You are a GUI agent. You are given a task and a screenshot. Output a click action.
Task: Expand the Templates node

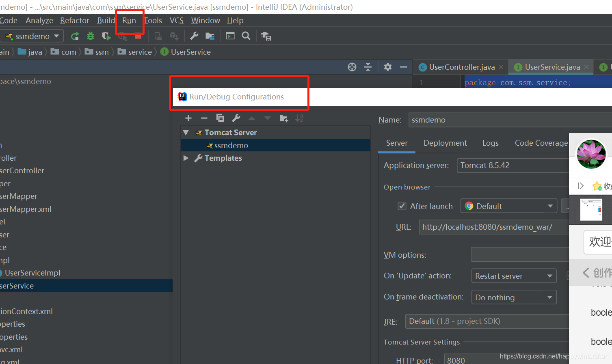point(186,158)
